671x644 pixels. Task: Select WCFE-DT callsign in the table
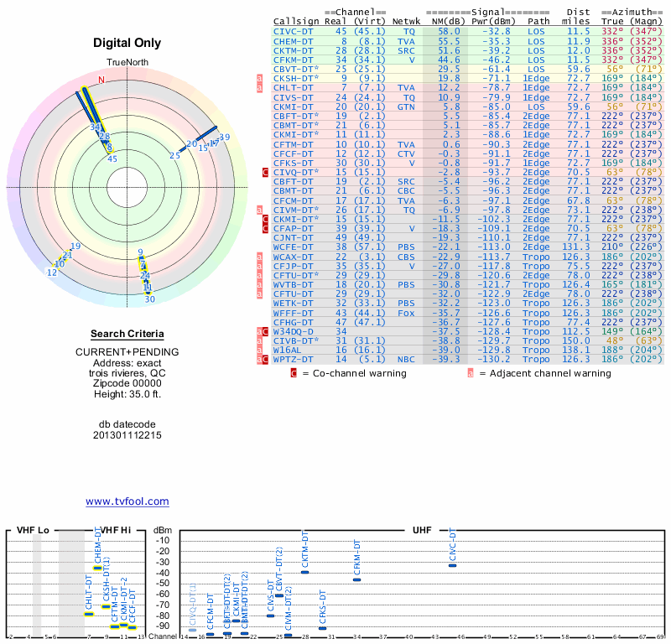click(293, 247)
